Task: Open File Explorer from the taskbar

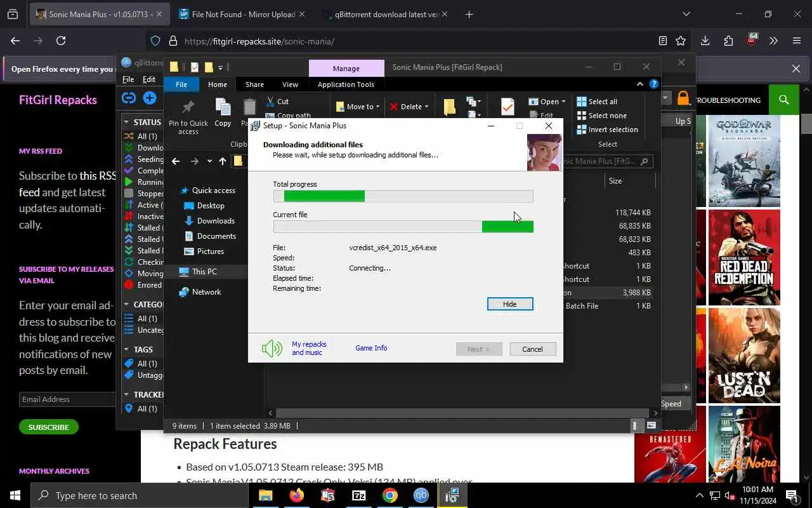Action: (x=265, y=495)
